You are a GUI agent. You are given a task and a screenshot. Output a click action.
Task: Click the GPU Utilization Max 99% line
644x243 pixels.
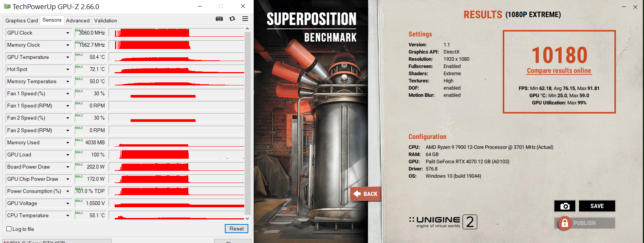(x=559, y=103)
